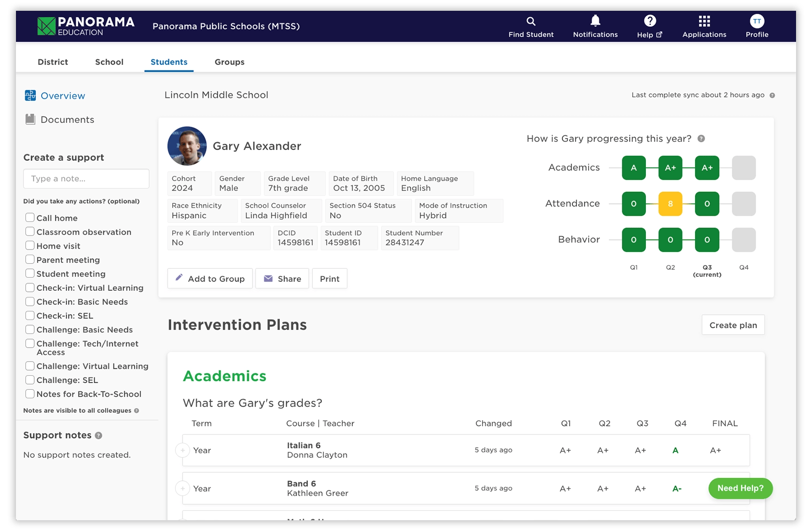
Task: Click Attendance Q1 green badge
Action: 634,204
